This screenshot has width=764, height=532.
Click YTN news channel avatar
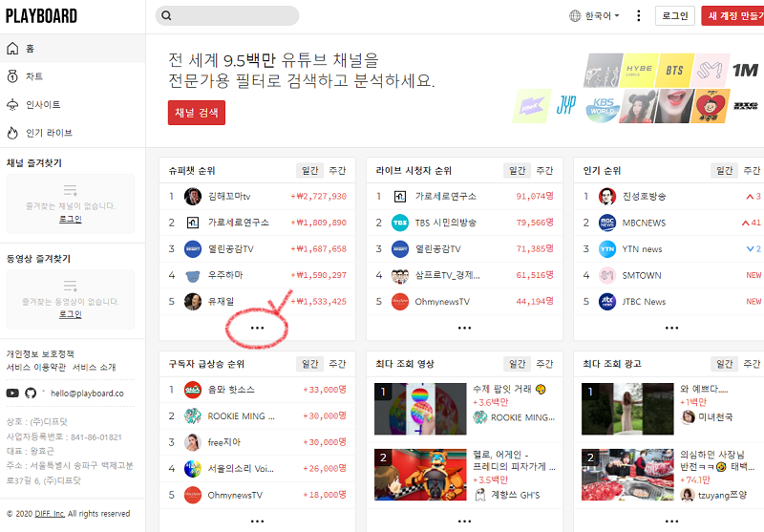[x=607, y=249]
